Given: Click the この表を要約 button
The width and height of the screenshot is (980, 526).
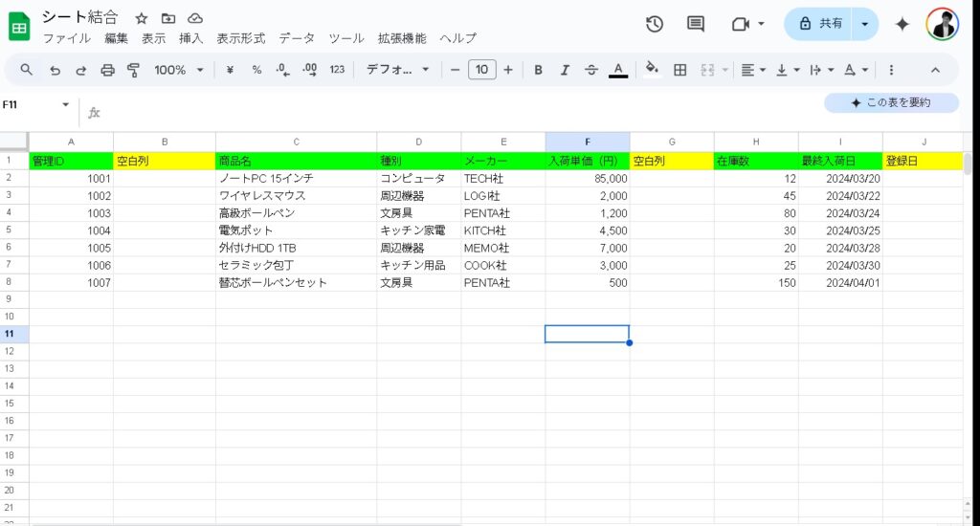Looking at the screenshot, I should point(891,102).
